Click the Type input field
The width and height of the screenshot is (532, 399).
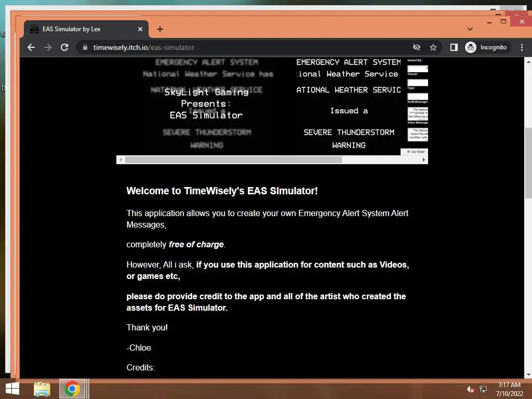click(417, 96)
